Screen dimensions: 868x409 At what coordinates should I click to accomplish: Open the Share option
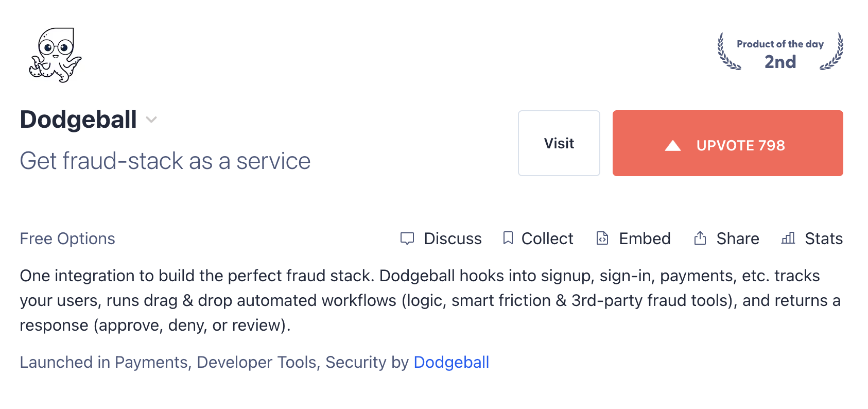pyautogui.click(x=737, y=238)
